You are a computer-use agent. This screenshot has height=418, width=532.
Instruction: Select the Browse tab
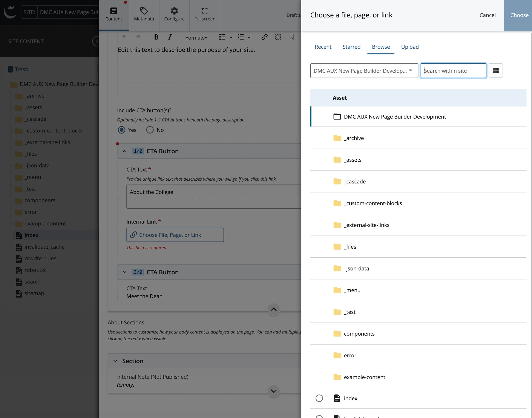pos(381,47)
